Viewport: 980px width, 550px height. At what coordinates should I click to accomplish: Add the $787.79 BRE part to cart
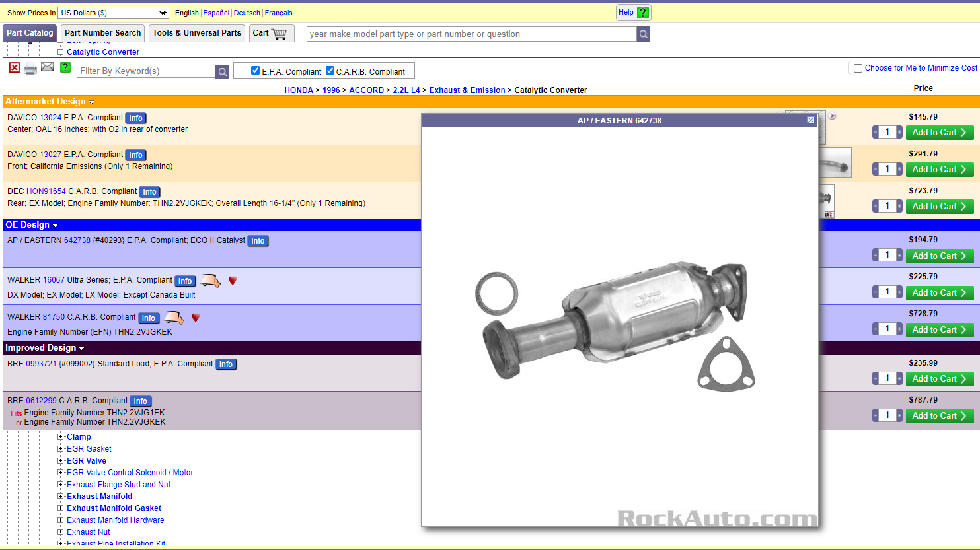(x=940, y=416)
